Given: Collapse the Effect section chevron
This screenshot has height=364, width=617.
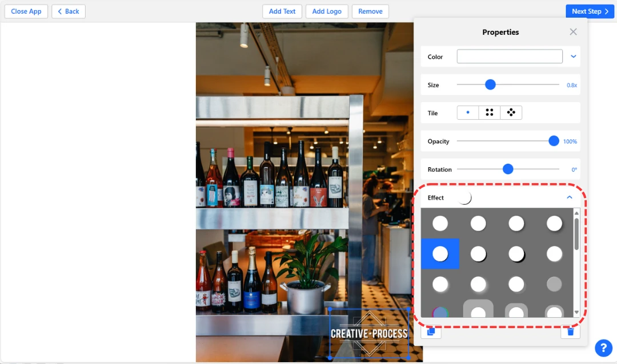Looking at the screenshot, I should point(569,197).
